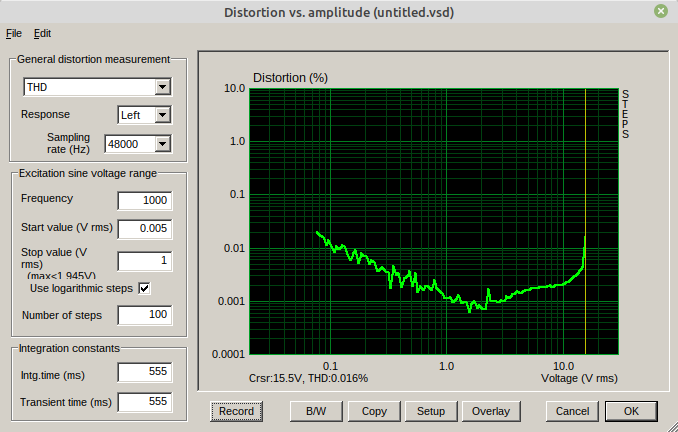Image resolution: width=678 pixels, height=432 pixels.
Task: Expand the Sampling rate dropdown arrow
Action: pyautogui.click(x=163, y=144)
